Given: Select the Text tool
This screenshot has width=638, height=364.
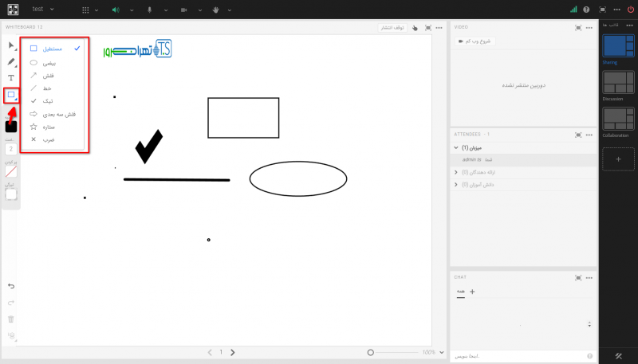Looking at the screenshot, I should (11, 78).
